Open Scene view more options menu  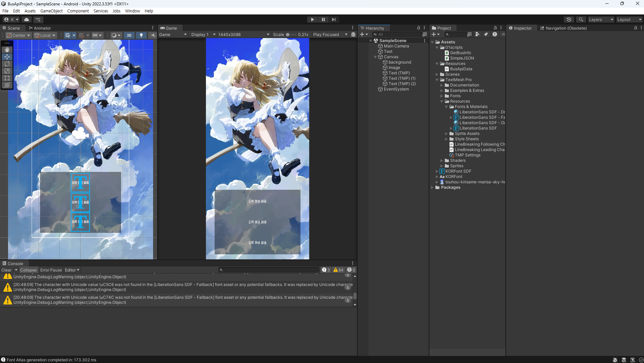point(152,28)
